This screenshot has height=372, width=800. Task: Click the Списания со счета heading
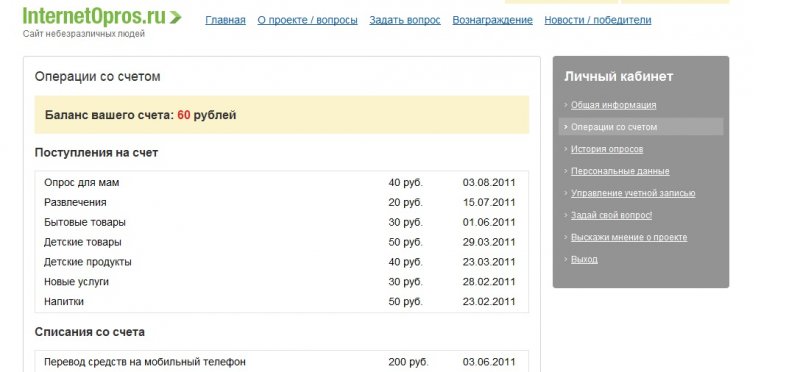pos(90,332)
